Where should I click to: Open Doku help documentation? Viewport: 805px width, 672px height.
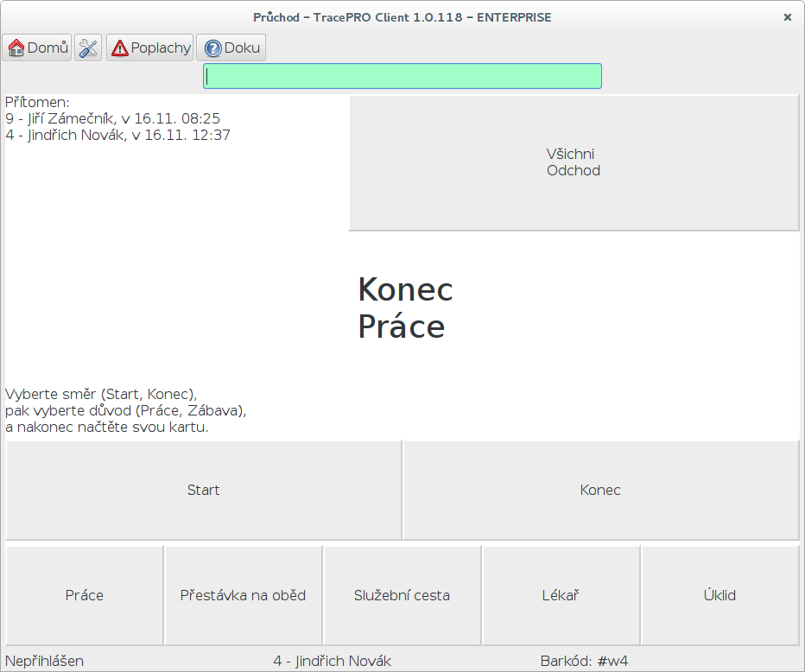(231, 48)
